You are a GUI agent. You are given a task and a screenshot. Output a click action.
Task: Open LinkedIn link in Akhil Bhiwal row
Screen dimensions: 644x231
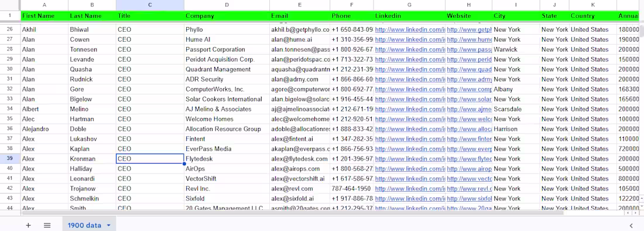(x=410, y=29)
